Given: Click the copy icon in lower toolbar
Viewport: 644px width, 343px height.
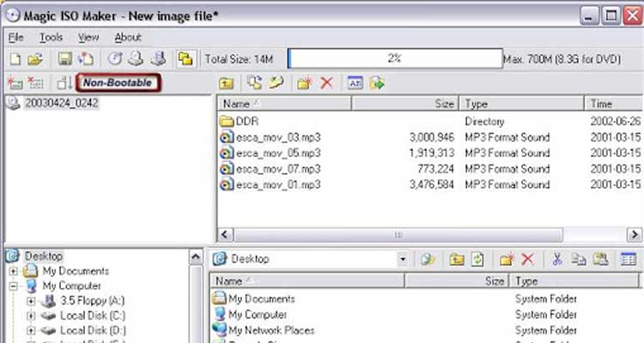Looking at the screenshot, I should (x=579, y=259).
